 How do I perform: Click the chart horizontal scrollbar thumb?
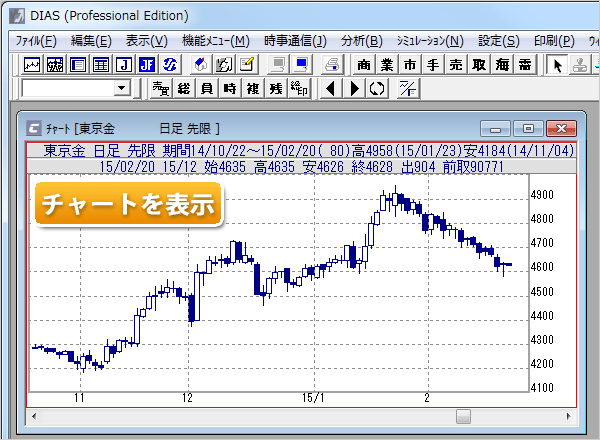(x=463, y=416)
